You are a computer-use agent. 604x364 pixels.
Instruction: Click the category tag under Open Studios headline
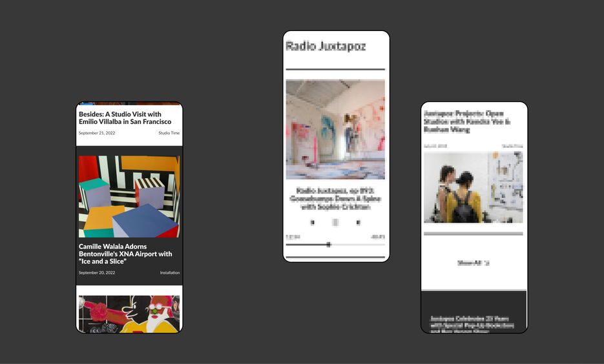tap(512, 147)
